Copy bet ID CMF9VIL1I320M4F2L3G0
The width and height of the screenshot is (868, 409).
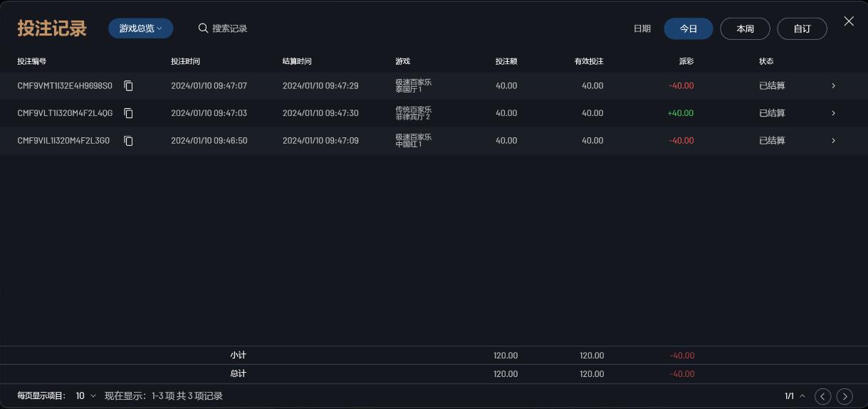(129, 141)
